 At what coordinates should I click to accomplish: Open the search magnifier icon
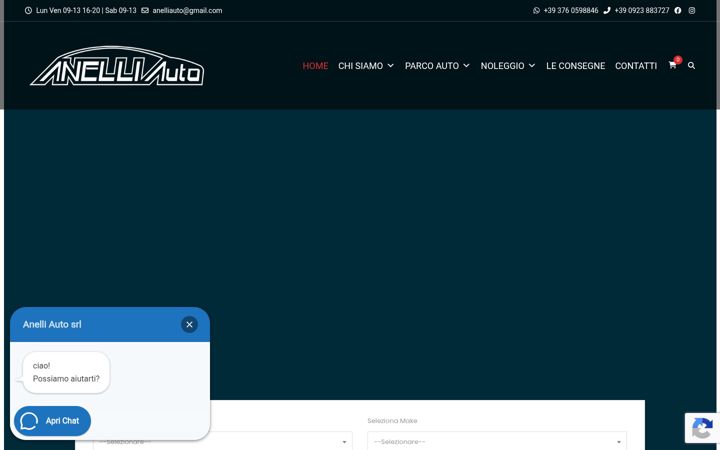click(691, 66)
